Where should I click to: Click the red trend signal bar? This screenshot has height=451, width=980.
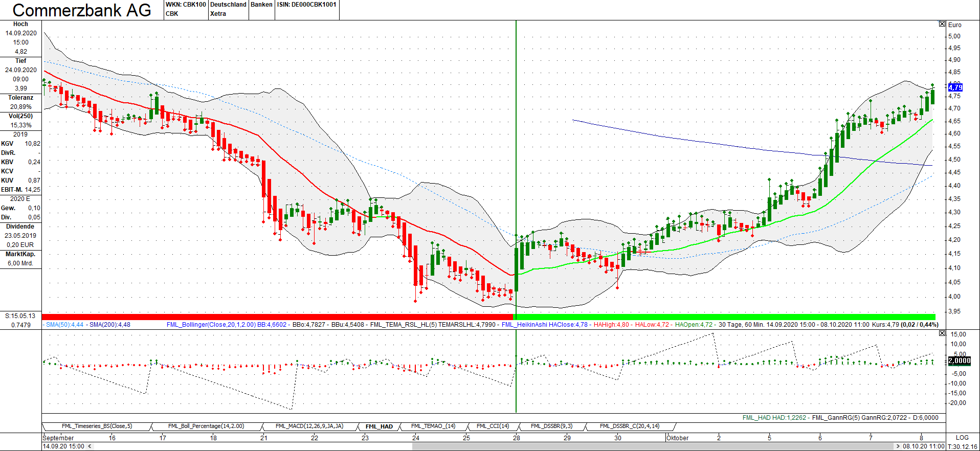(x=277, y=317)
